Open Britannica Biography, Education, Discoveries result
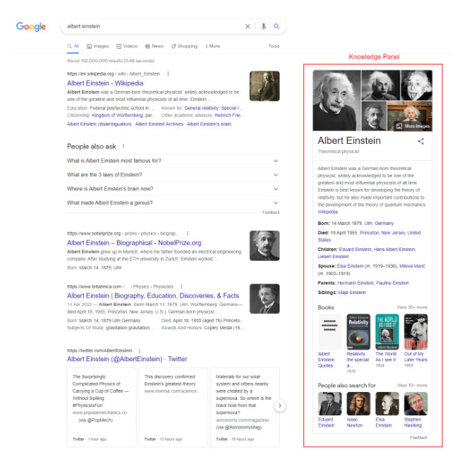469x476 pixels. (x=153, y=295)
